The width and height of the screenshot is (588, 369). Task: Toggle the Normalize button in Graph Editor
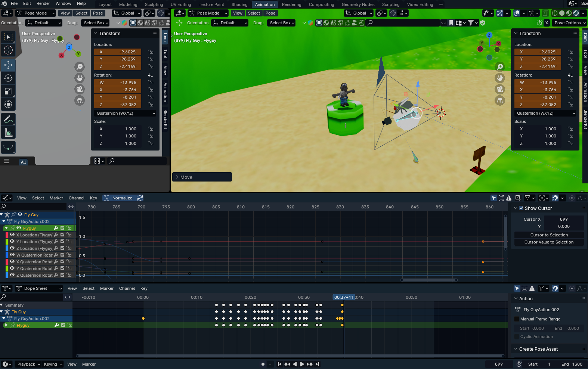(x=118, y=198)
